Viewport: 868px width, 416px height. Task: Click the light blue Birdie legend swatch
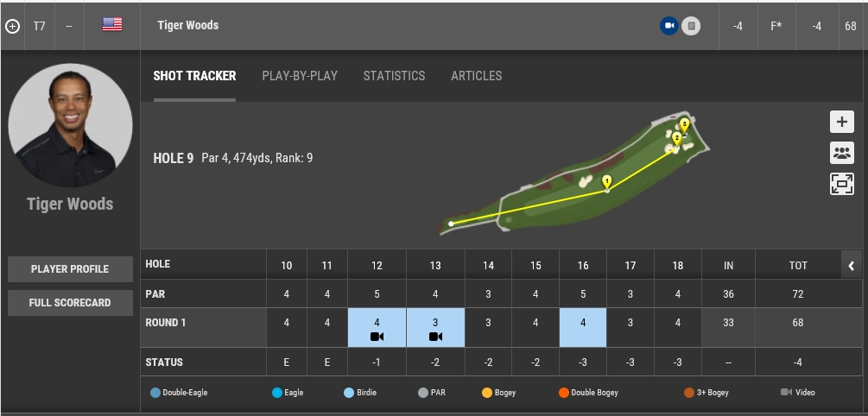pos(349,393)
